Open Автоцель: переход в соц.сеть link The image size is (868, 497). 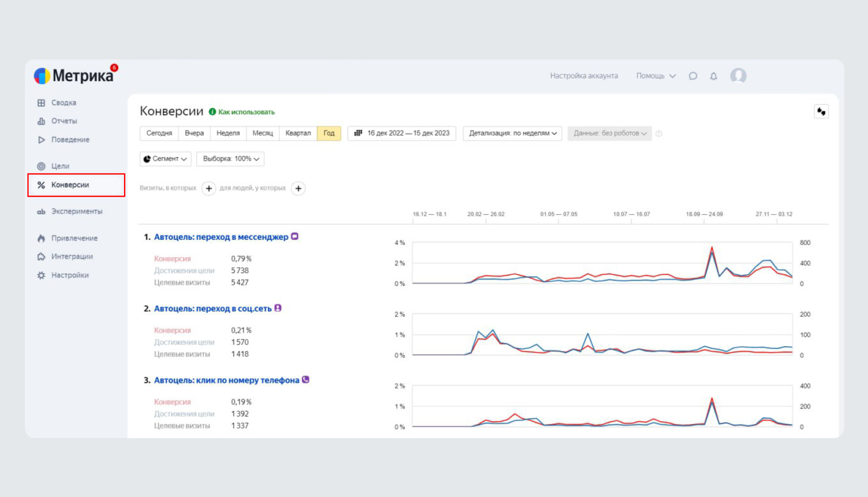pos(213,309)
